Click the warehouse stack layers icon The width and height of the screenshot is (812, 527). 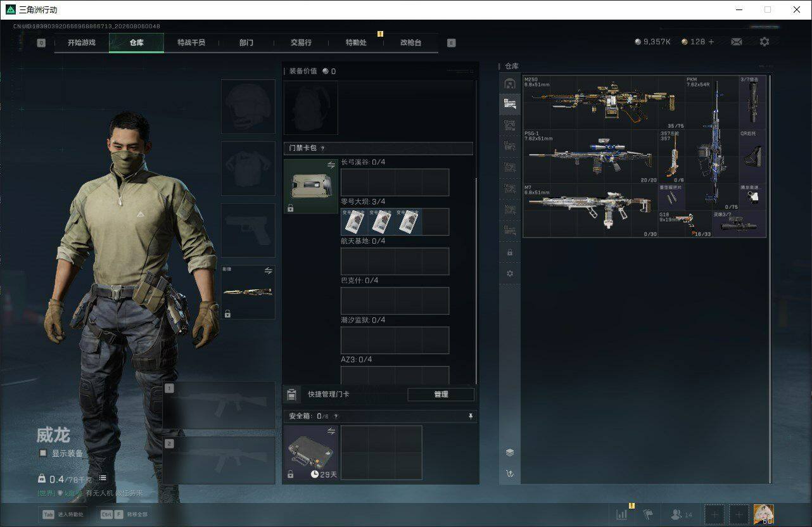tap(509, 452)
